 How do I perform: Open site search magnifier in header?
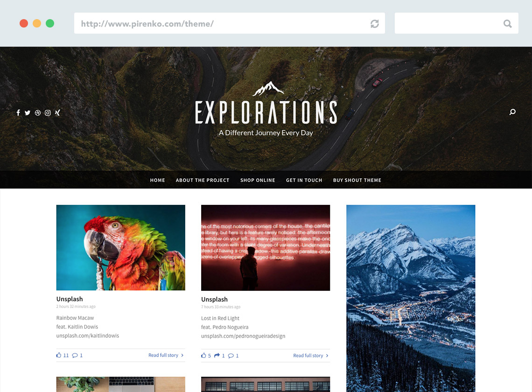click(x=512, y=112)
